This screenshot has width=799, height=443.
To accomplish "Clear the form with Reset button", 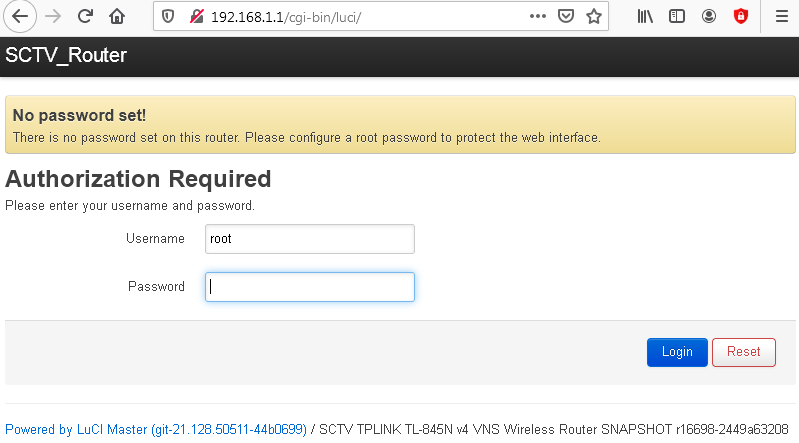I will [x=744, y=352].
